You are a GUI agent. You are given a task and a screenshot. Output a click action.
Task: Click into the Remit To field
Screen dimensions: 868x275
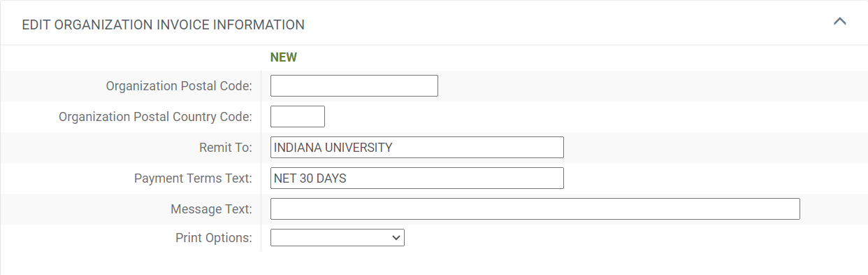click(417, 148)
